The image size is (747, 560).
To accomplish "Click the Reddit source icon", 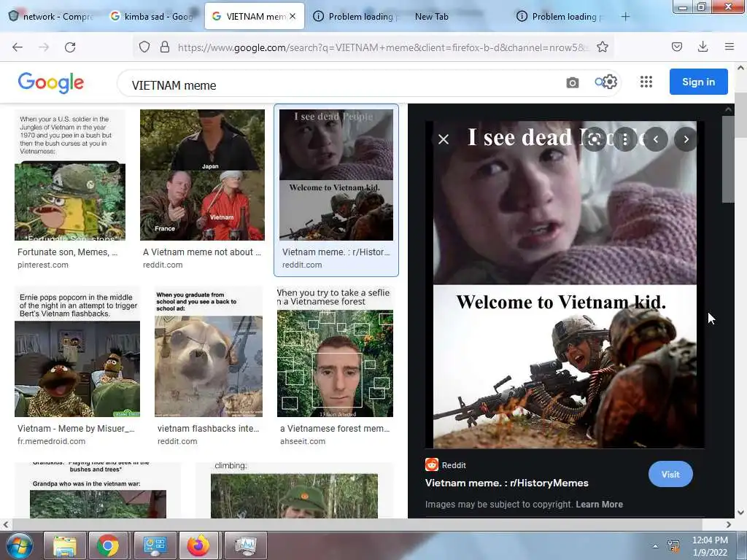I will pyautogui.click(x=432, y=464).
